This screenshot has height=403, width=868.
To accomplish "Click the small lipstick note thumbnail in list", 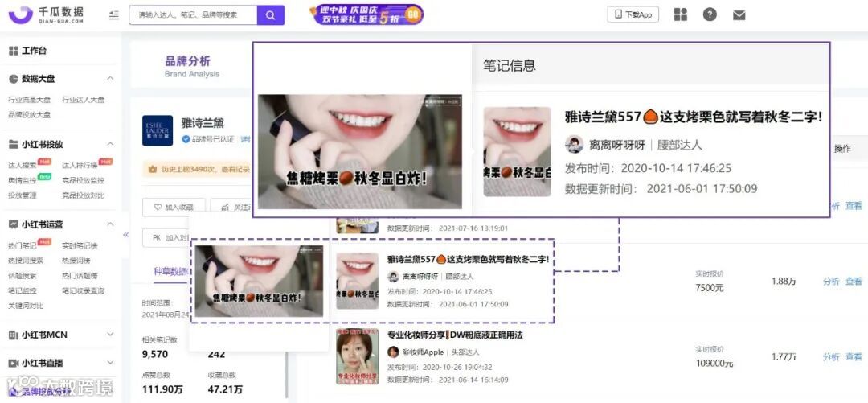I will tap(357, 281).
